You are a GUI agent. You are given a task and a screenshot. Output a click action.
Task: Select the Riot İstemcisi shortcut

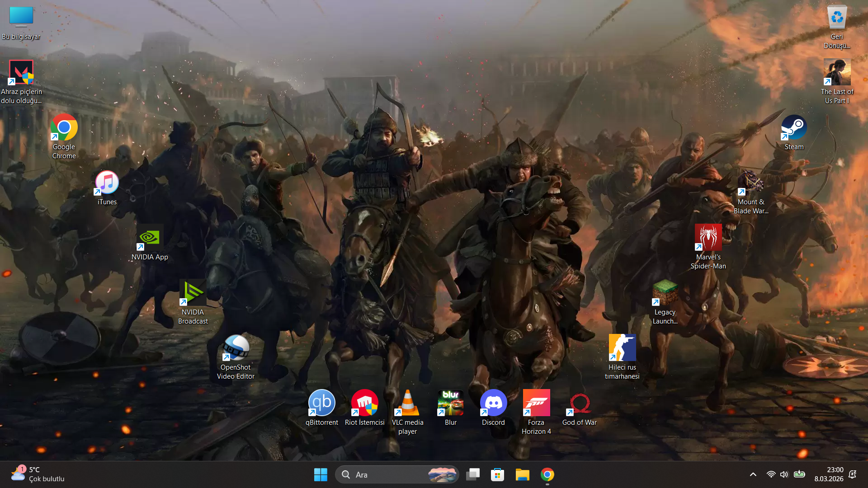pyautogui.click(x=364, y=408)
